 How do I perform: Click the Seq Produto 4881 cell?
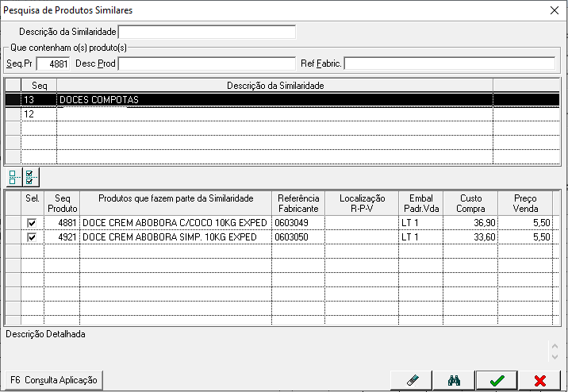pyautogui.click(x=62, y=223)
